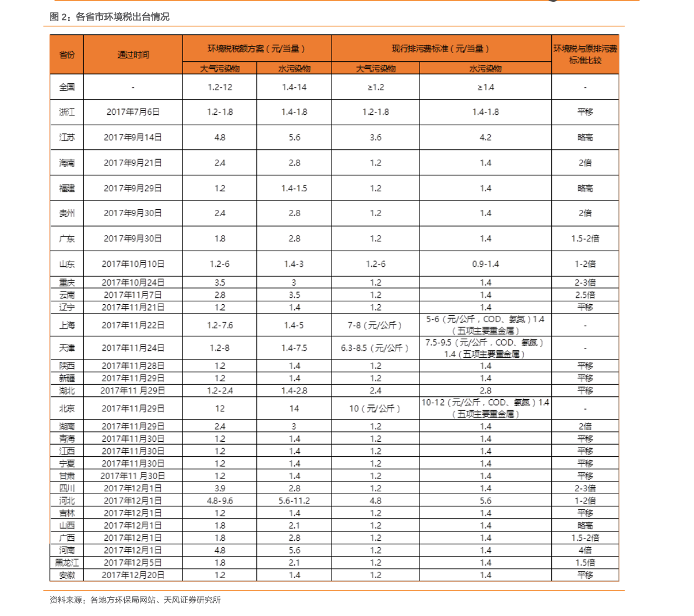Select the 通过时间 column header
This screenshot has width=694, height=616.
133,54
